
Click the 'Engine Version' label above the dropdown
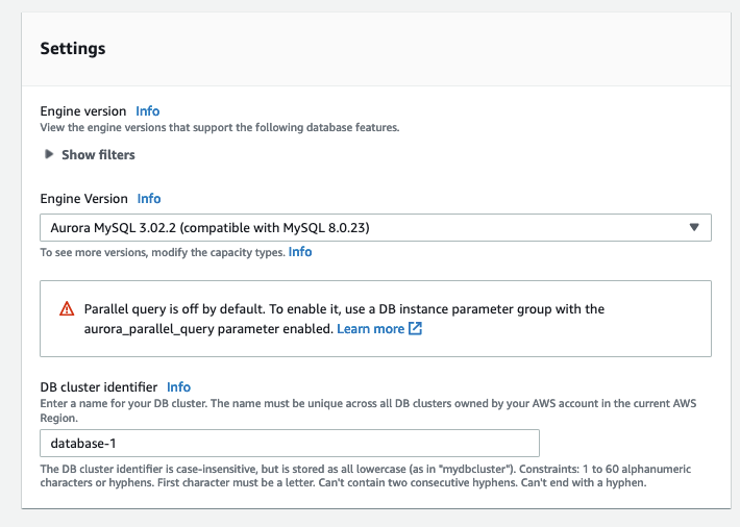coord(84,199)
